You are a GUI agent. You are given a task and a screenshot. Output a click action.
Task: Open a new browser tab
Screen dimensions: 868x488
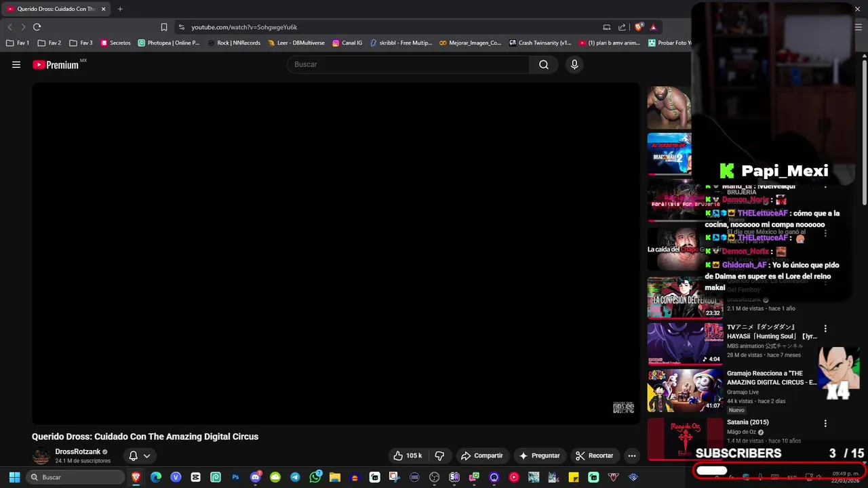click(x=120, y=9)
